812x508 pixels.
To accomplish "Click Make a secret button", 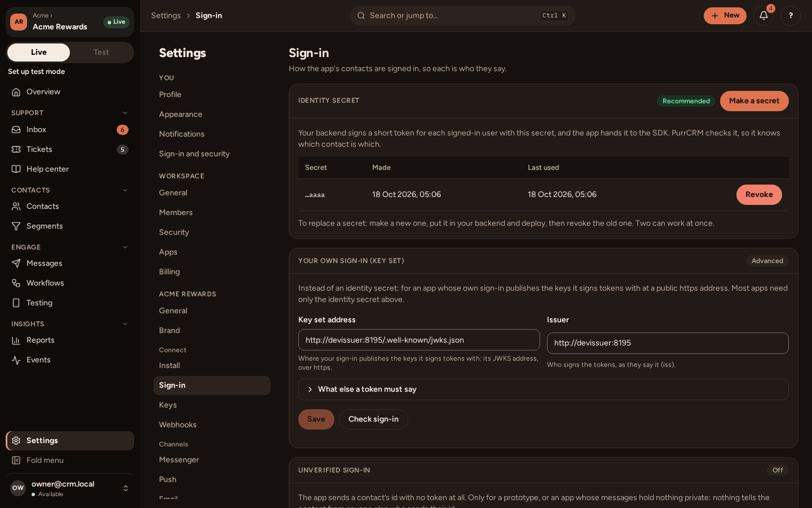I will 754,101.
